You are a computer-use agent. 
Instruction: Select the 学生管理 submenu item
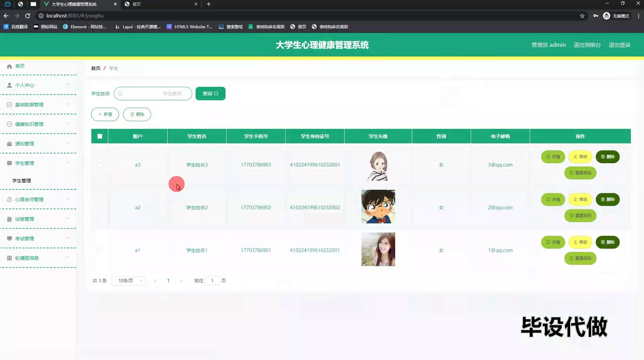21,181
